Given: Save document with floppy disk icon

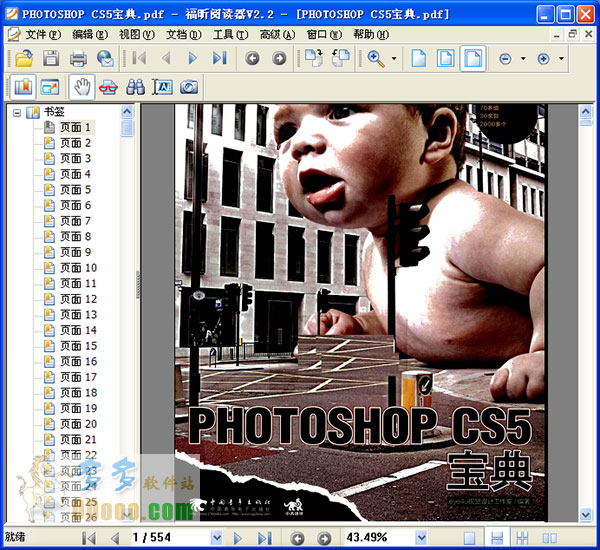Looking at the screenshot, I should [51, 59].
